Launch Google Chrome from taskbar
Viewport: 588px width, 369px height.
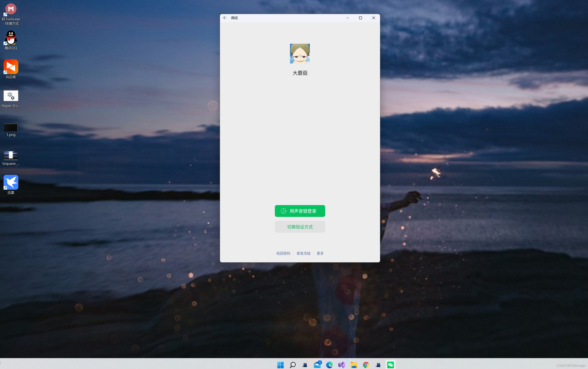point(366,365)
